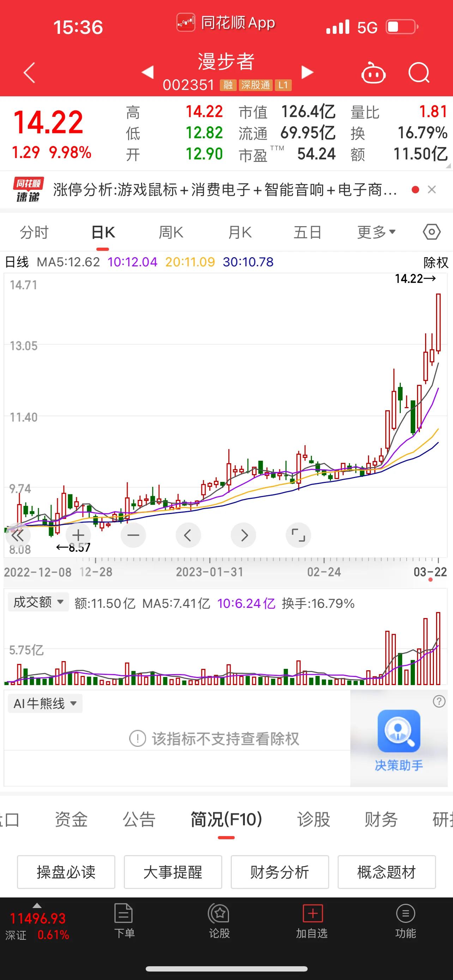The image size is (453, 980).
Task: Expand quote details corner triangle
Action: (x=448, y=166)
